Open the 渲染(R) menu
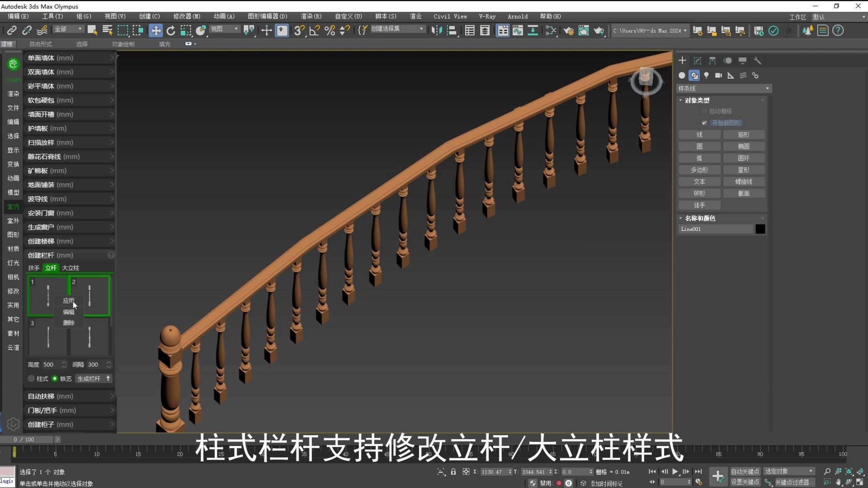Image resolution: width=868 pixels, height=488 pixels. pos(311,16)
